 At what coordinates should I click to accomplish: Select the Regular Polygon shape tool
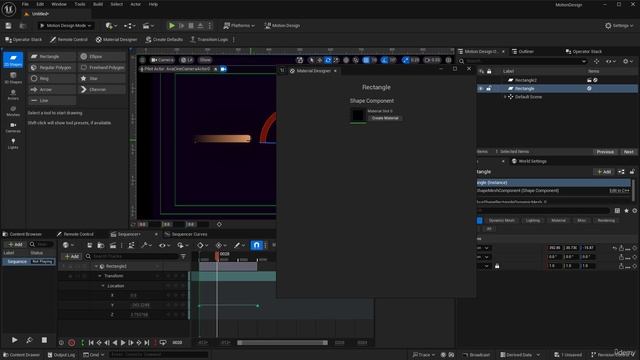(52, 67)
